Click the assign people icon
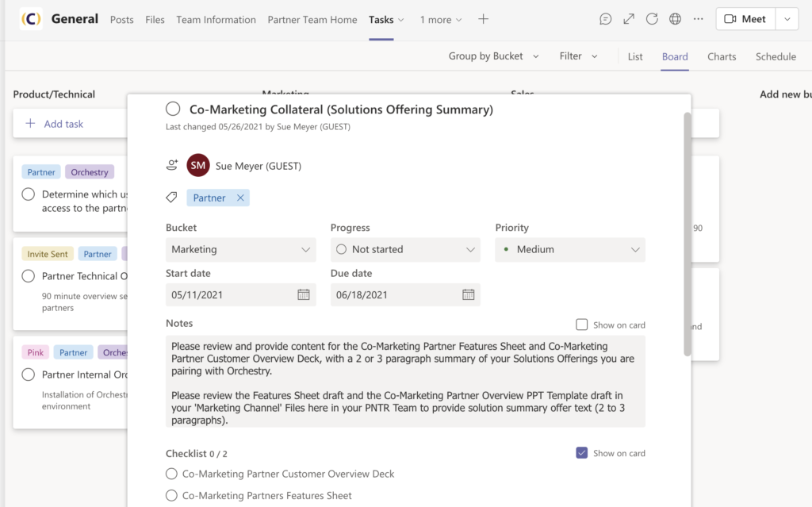Viewport: 812px width, 507px height. 172,165
